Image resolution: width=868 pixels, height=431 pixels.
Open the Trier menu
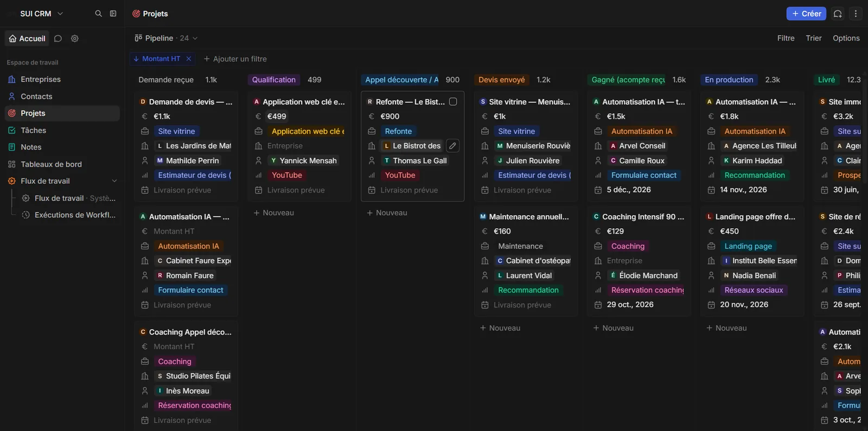814,38
